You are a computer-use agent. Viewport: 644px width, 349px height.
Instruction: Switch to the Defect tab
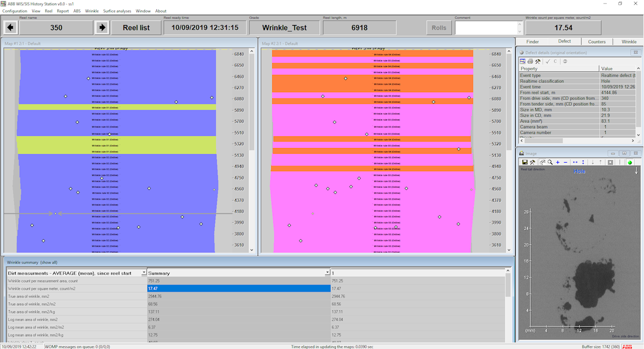tap(565, 41)
